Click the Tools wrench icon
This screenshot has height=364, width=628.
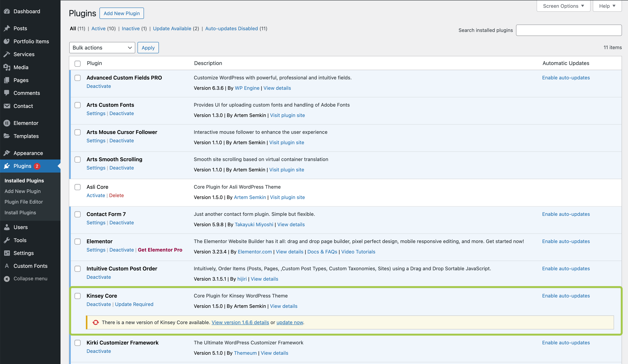(x=7, y=240)
